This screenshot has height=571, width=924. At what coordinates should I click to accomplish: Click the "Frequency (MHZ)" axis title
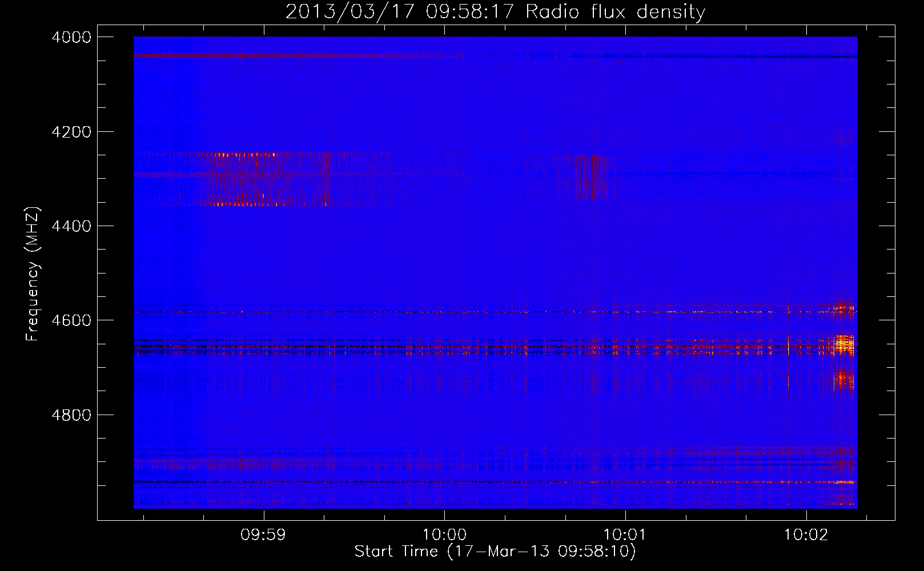(33, 274)
